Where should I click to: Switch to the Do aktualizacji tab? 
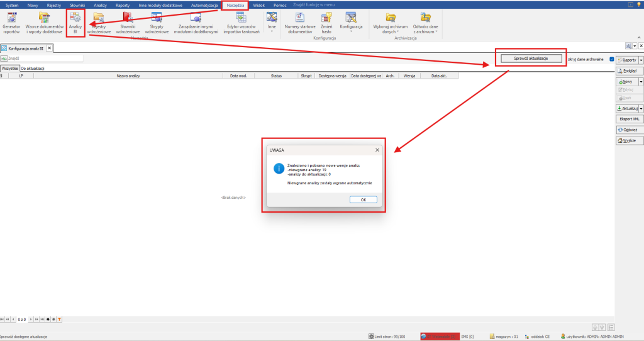tap(33, 68)
